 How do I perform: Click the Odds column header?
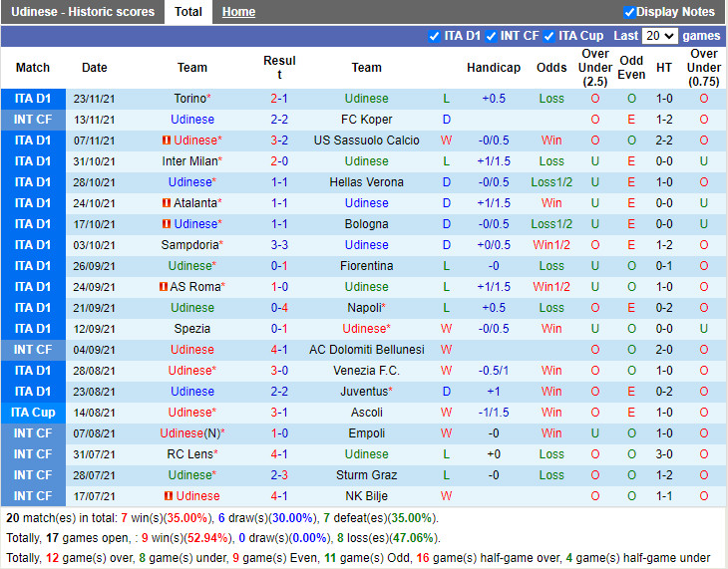pyautogui.click(x=551, y=68)
